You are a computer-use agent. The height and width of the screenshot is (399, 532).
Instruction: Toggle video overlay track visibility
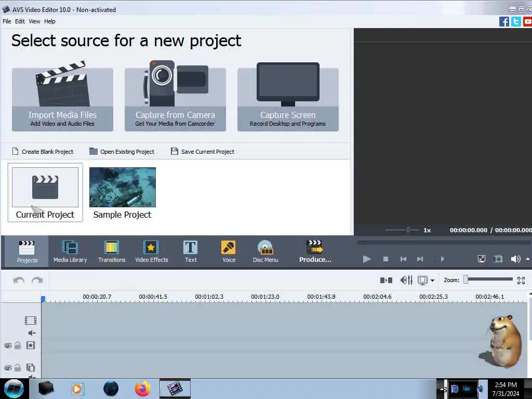coord(8,368)
